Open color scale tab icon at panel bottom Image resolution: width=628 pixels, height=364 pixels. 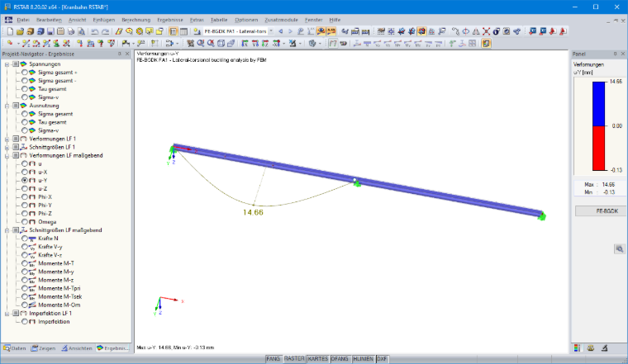[577, 348]
